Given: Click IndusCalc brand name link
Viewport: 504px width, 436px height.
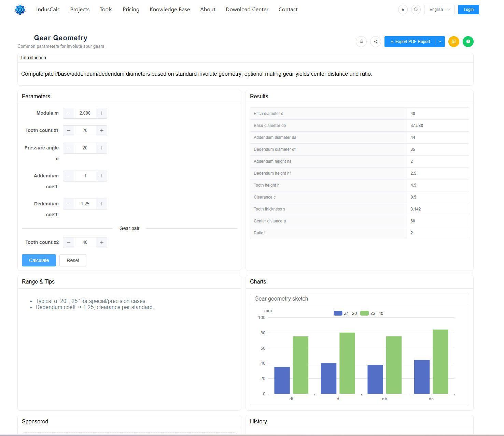Looking at the screenshot, I should coord(48,10).
